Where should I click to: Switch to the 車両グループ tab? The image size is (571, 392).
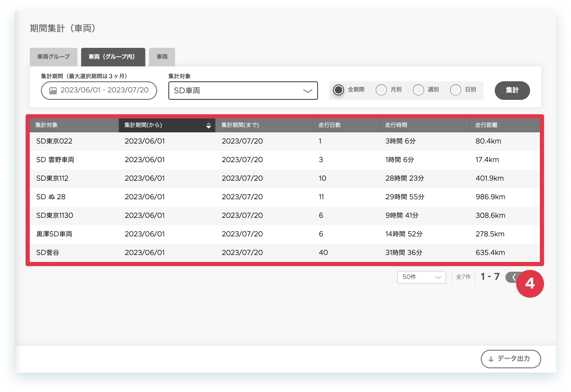[x=53, y=57]
